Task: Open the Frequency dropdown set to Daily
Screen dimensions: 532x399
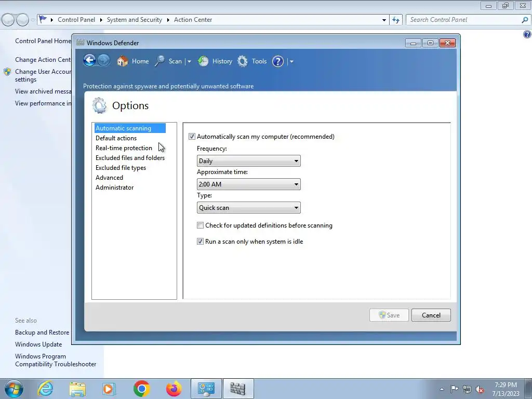Action: pyautogui.click(x=248, y=161)
